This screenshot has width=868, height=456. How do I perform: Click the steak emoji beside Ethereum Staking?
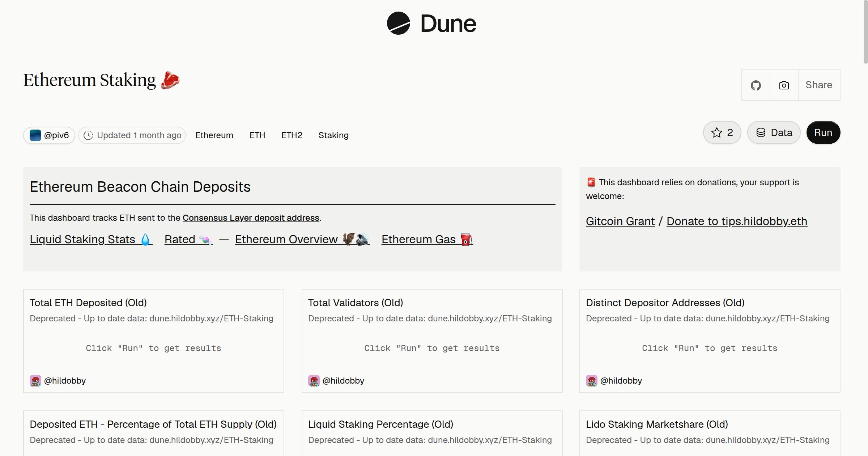pyautogui.click(x=170, y=80)
